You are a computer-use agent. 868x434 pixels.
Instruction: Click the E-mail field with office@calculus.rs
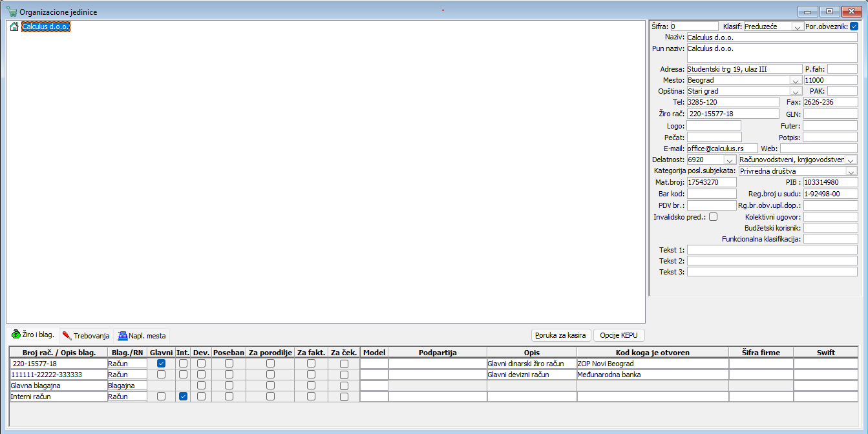[x=722, y=149]
